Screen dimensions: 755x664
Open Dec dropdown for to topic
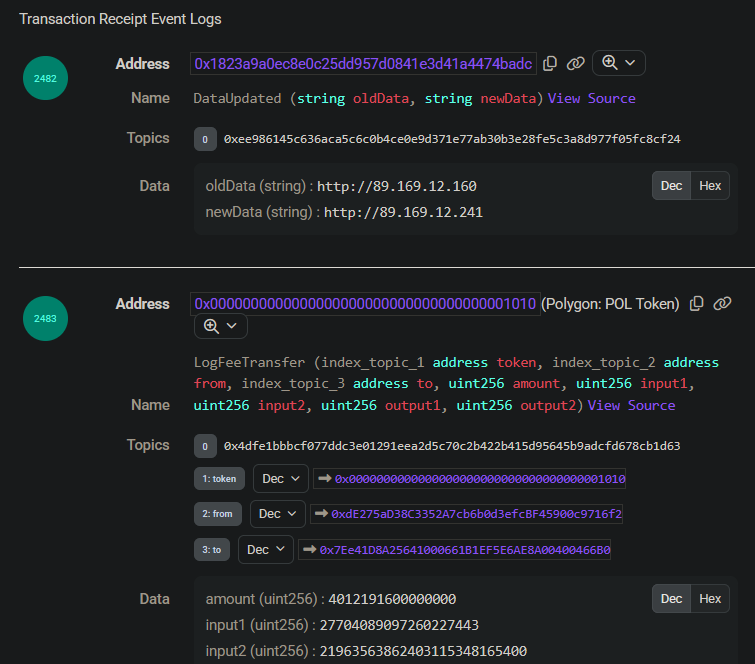coord(266,549)
